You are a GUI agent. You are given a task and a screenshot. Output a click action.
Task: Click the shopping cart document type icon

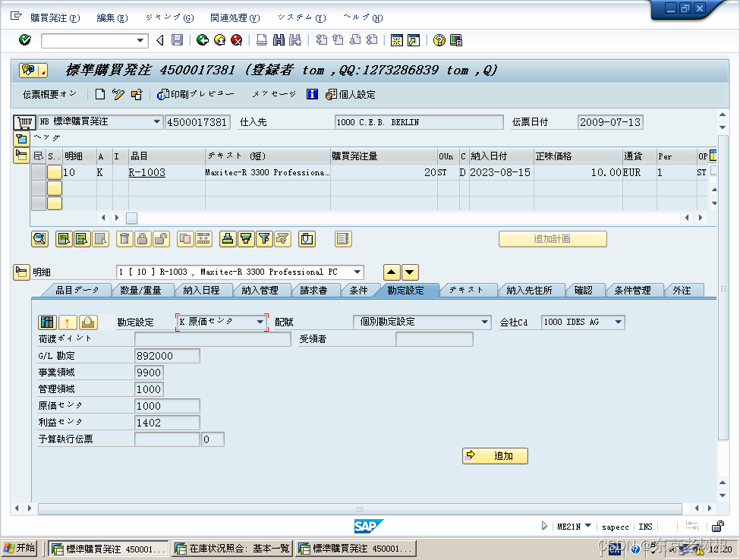24,122
